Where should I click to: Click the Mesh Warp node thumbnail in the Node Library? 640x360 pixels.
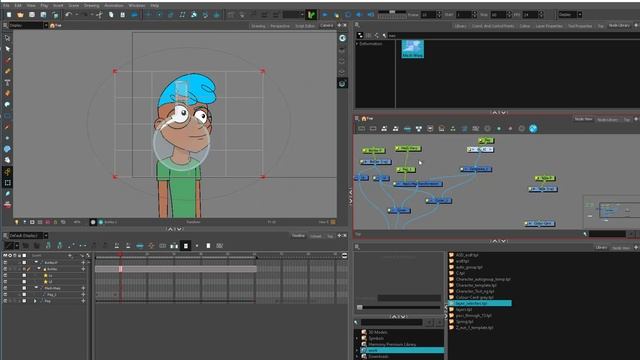pyautogui.click(x=413, y=49)
